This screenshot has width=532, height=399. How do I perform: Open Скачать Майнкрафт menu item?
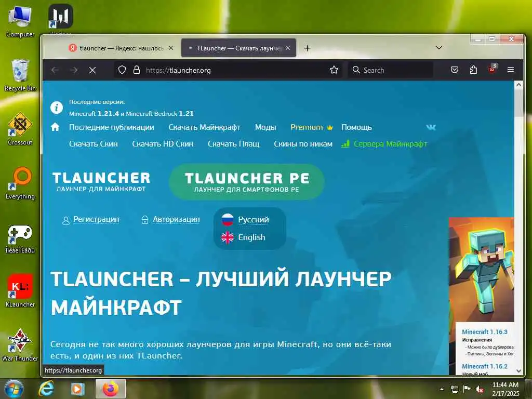pos(205,127)
